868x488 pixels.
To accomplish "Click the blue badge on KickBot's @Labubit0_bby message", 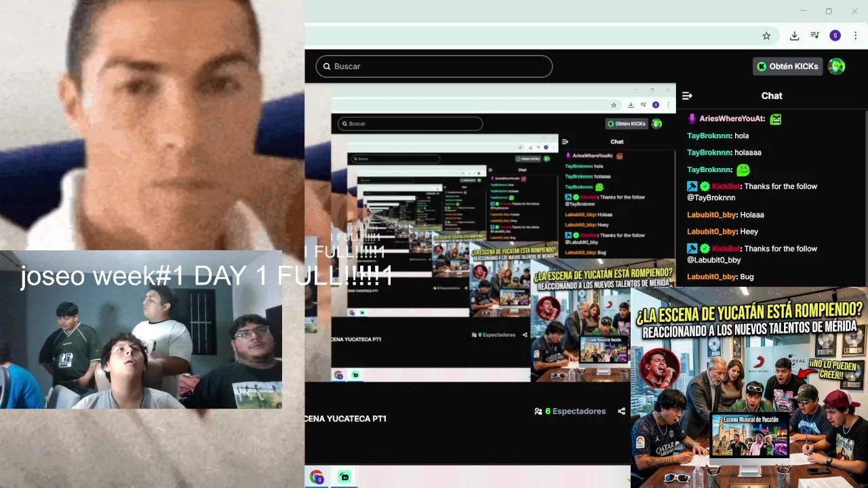I will [692, 249].
